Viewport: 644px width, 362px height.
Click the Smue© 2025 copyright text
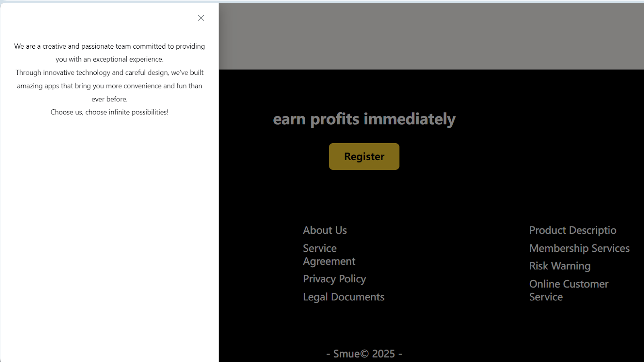click(x=364, y=354)
